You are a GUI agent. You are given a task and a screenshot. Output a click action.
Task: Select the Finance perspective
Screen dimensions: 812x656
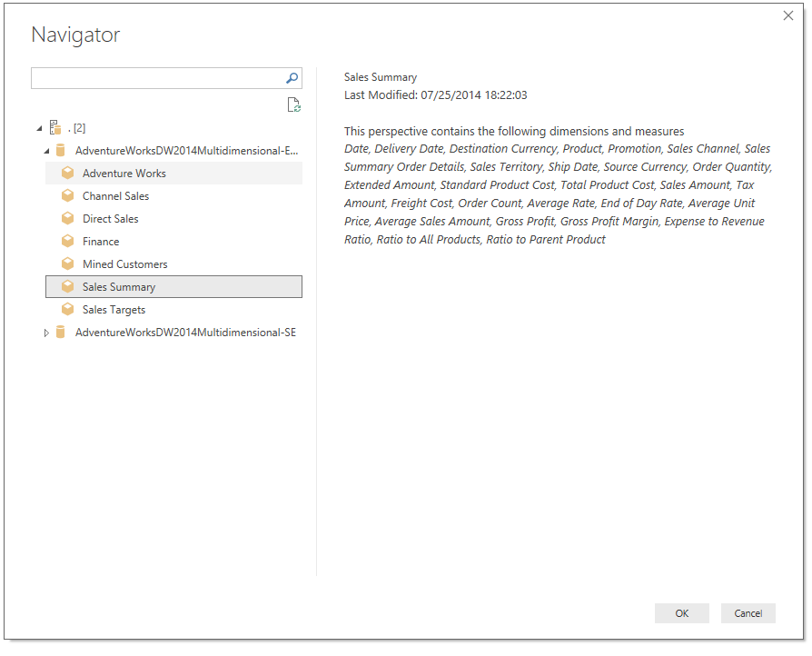[173, 242]
